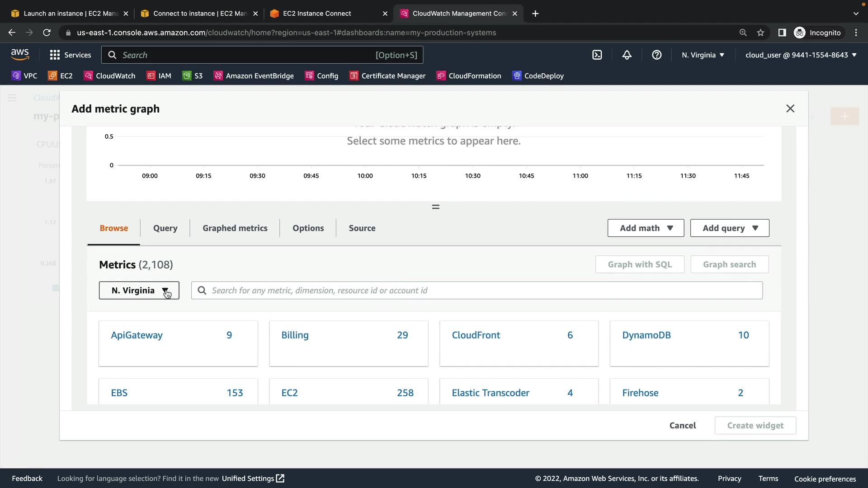Click the CloudWatch bookmark shortcut
868x488 pixels.
(109, 76)
